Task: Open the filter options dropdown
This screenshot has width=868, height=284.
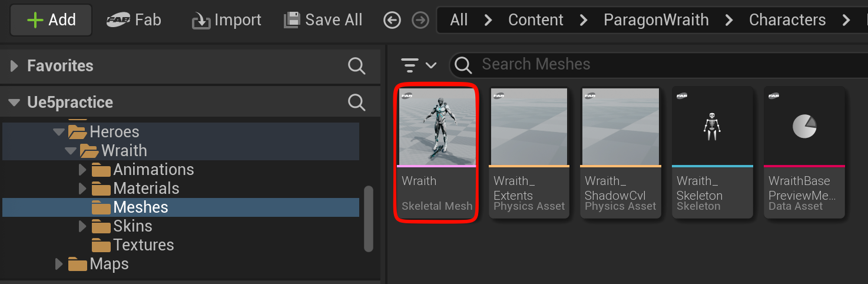Action: (419, 64)
